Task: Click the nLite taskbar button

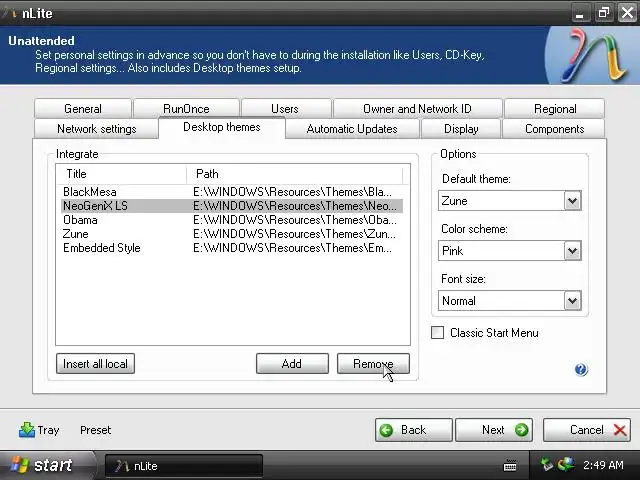Action: [184, 466]
